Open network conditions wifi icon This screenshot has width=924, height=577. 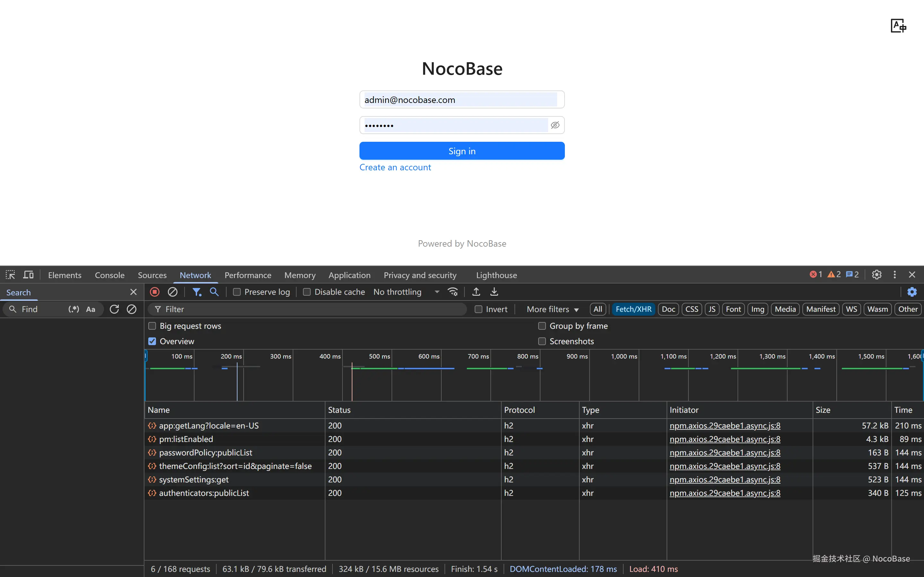point(453,292)
